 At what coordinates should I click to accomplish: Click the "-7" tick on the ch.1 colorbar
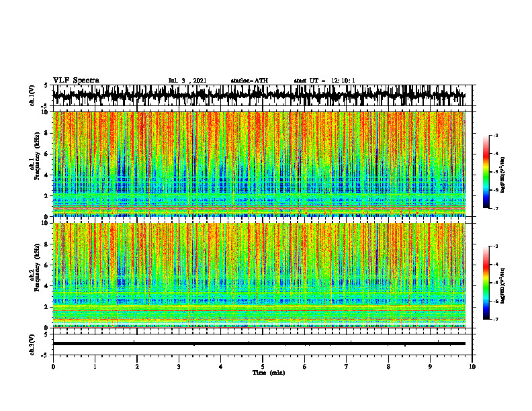pos(495,208)
